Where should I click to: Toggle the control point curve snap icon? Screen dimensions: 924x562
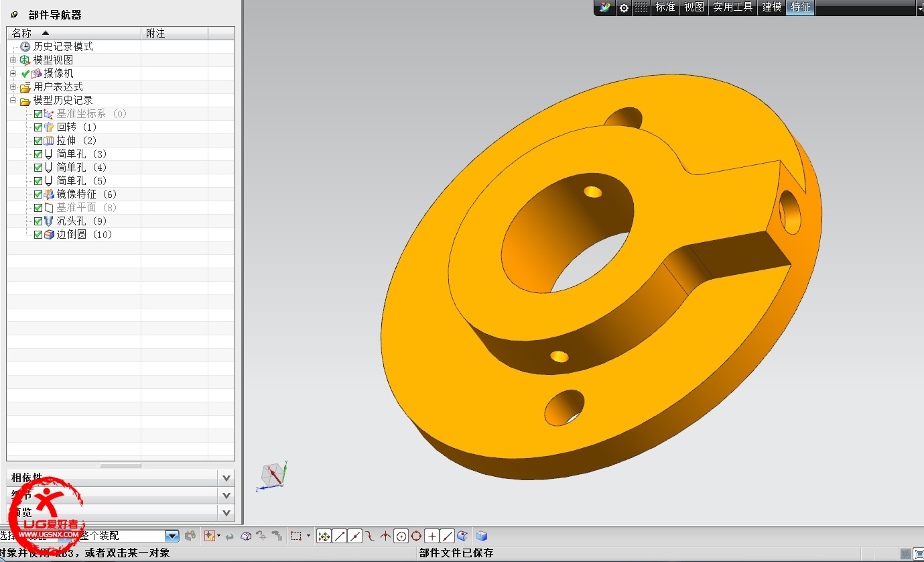371,536
